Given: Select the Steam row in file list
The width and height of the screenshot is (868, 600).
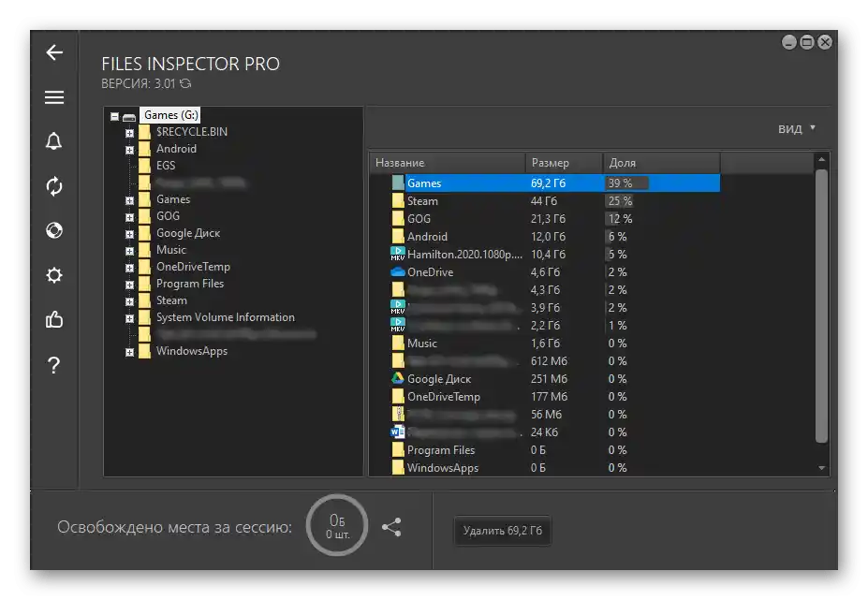Looking at the screenshot, I should [x=545, y=201].
